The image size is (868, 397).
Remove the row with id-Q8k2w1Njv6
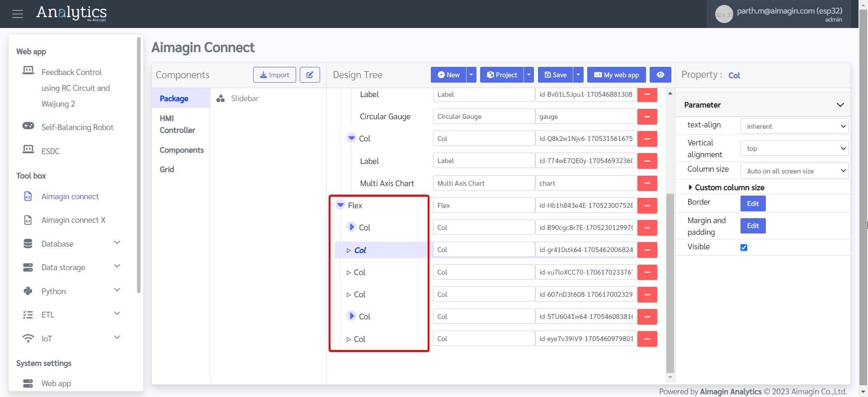[x=647, y=139]
